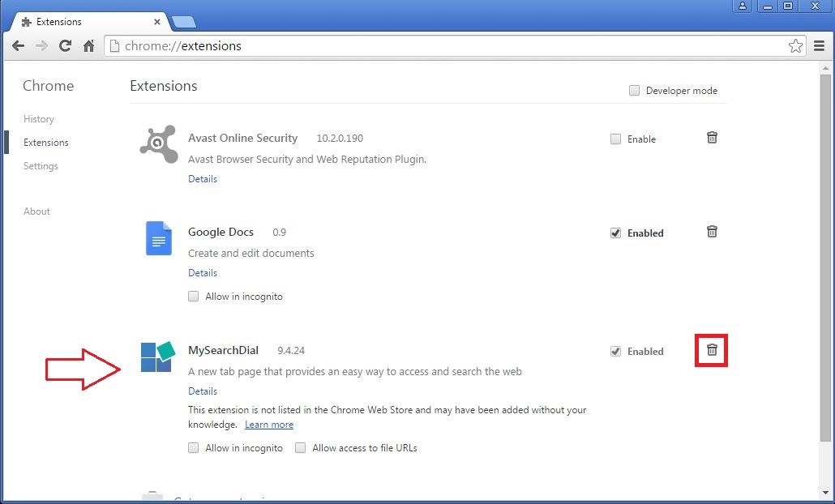This screenshot has height=504, width=835.
Task: Click the scrollbar down arrow
Action: click(x=825, y=493)
